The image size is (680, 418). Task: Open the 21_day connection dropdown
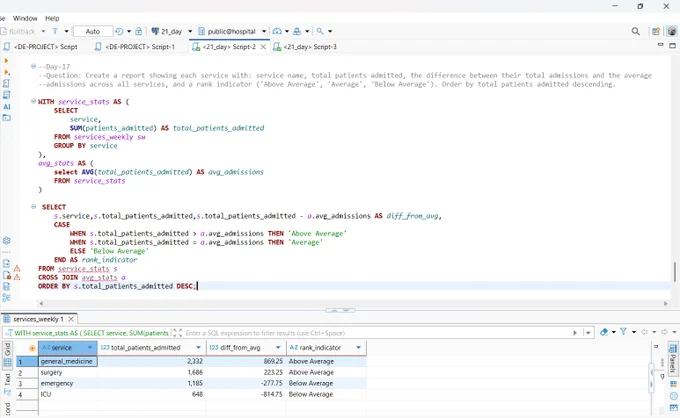(190, 31)
